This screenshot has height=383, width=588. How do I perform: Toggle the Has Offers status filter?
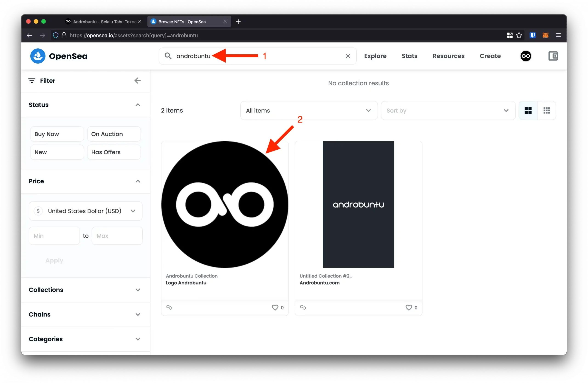point(114,152)
